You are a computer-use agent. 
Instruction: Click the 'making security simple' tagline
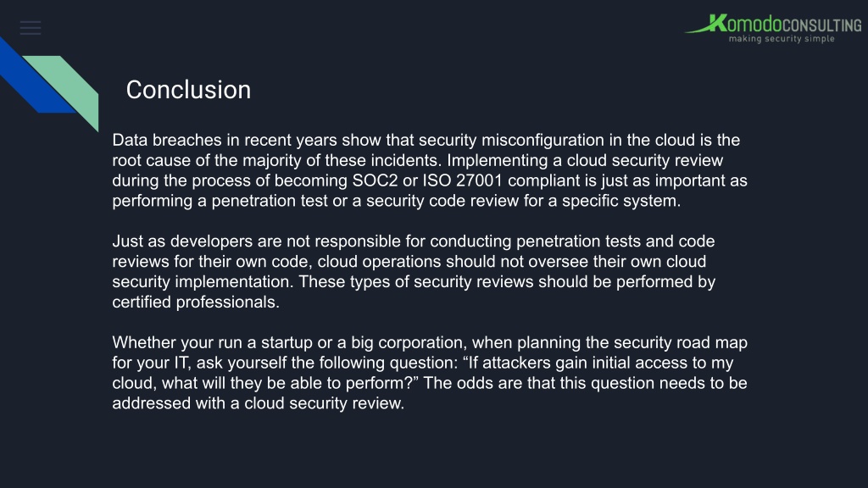point(782,39)
